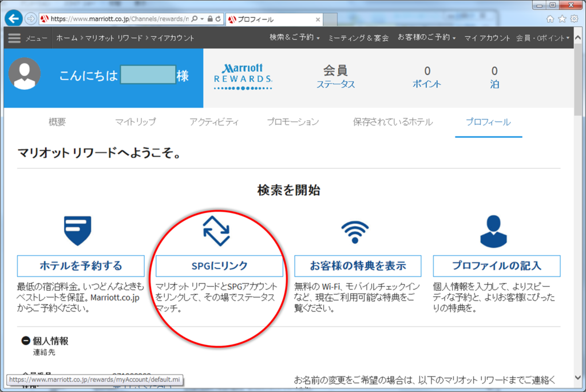The width and height of the screenshot is (586, 392).
Task: Click the browser Back arrow button
Action: pos(14,18)
